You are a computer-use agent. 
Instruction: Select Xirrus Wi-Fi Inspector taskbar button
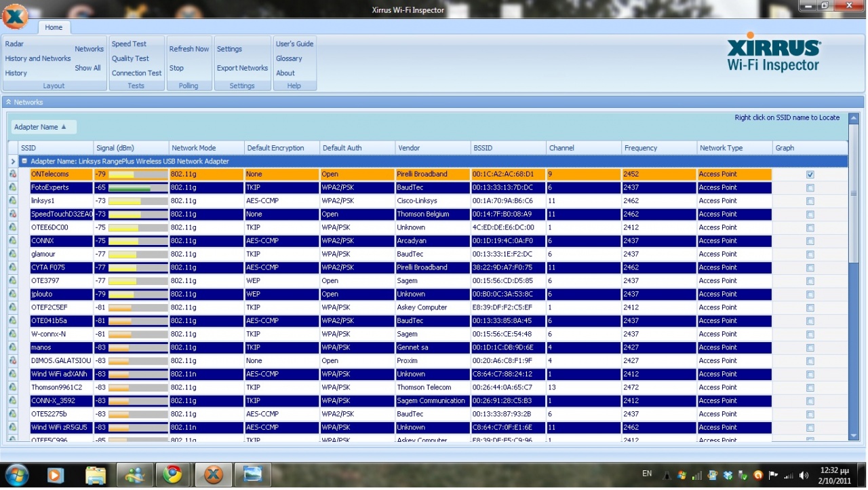click(213, 474)
